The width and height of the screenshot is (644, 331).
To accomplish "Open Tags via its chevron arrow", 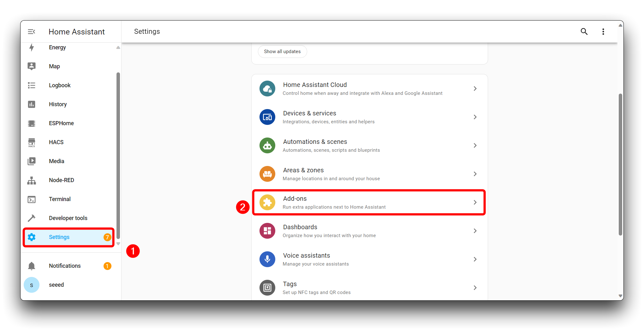I will pos(475,288).
